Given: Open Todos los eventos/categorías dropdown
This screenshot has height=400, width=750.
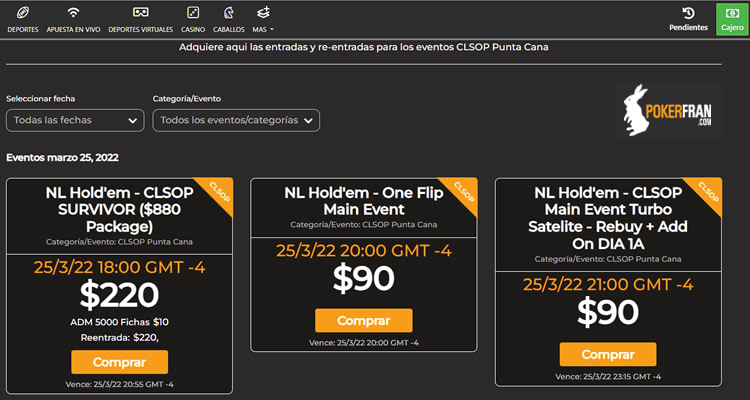Looking at the screenshot, I should point(236,120).
